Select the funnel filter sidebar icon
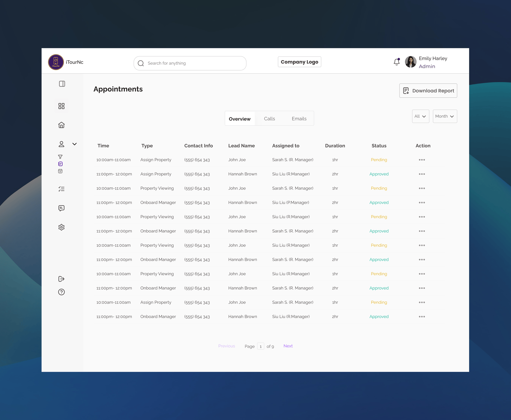The width and height of the screenshot is (511, 420). [60, 157]
